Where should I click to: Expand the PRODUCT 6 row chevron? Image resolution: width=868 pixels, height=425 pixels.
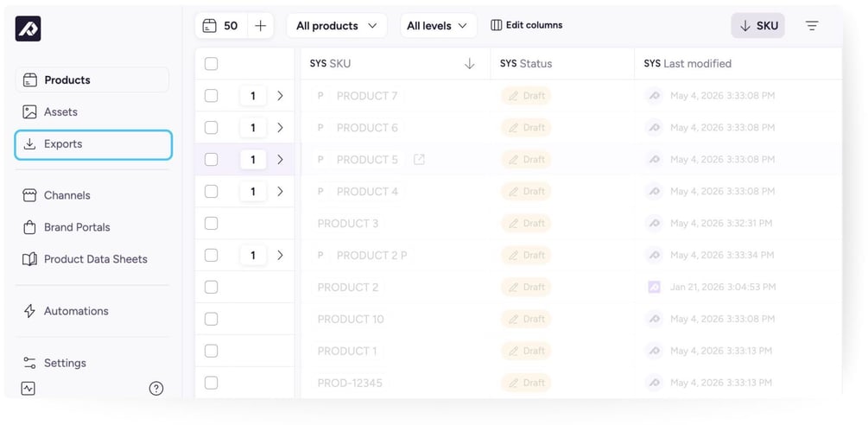(280, 128)
